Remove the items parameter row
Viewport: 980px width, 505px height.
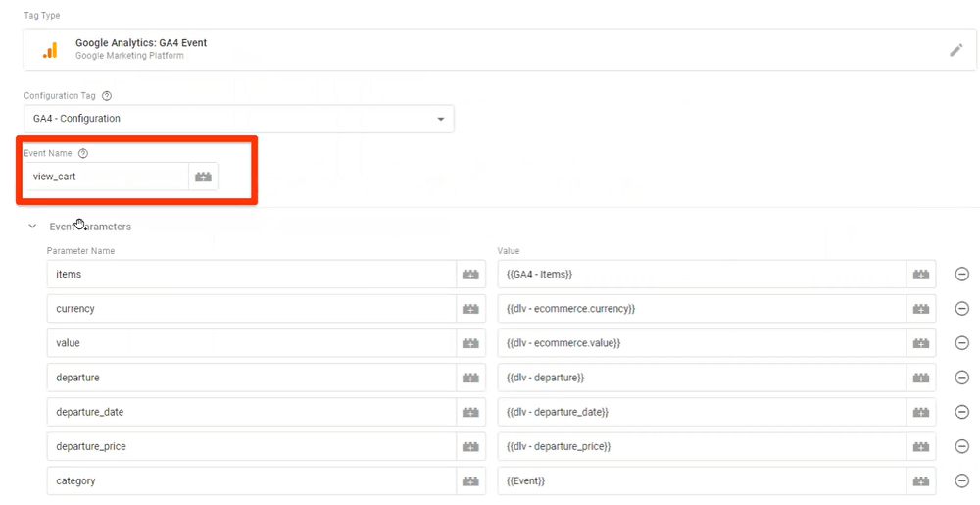pyautogui.click(x=962, y=274)
